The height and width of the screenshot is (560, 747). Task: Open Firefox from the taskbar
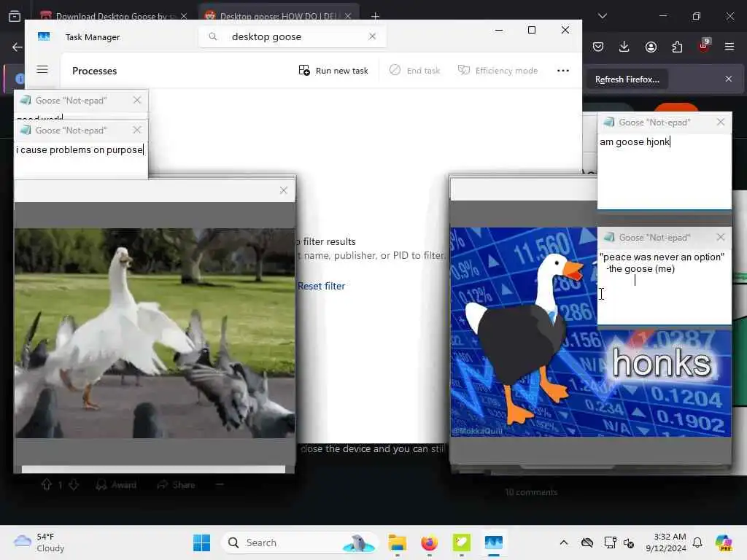click(x=429, y=542)
